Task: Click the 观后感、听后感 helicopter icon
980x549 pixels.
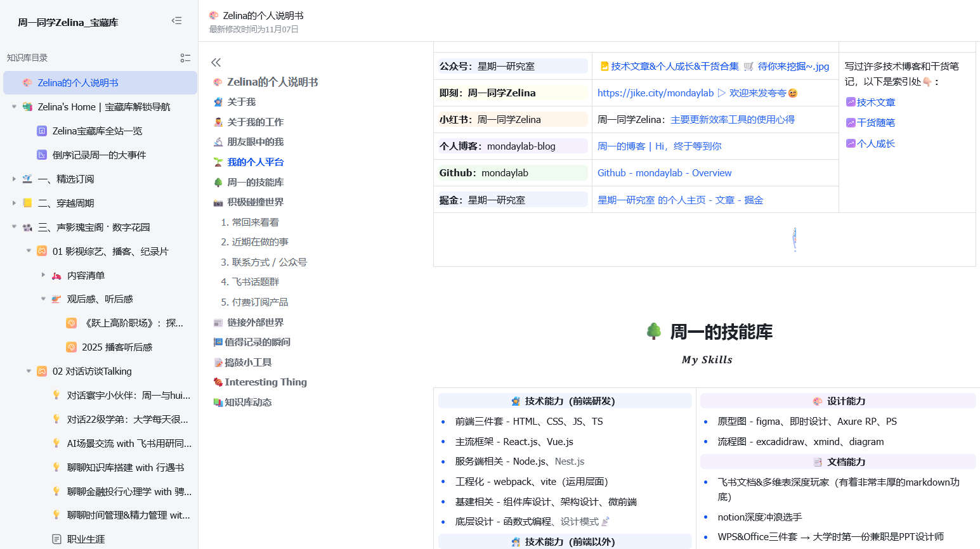Action: point(56,299)
